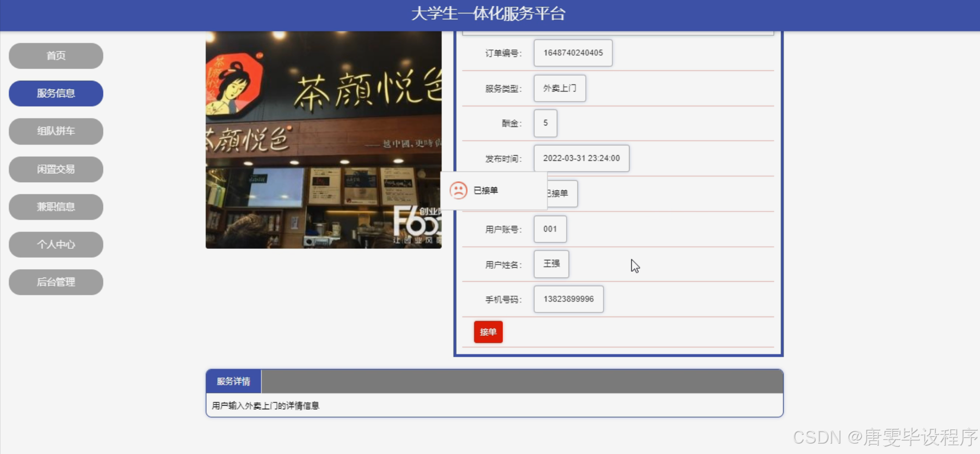The width and height of the screenshot is (980, 454).
Task: Open 个人中心 menu item
Action: 56,244
